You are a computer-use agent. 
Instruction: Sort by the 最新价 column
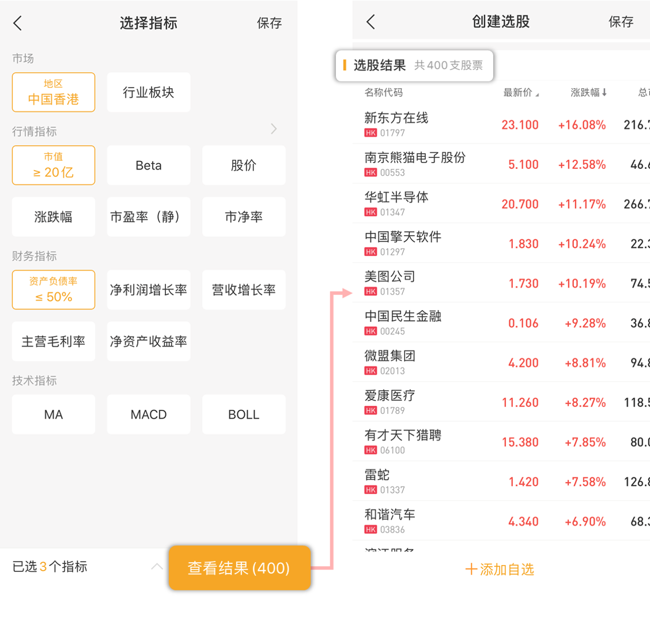point(520,93)
